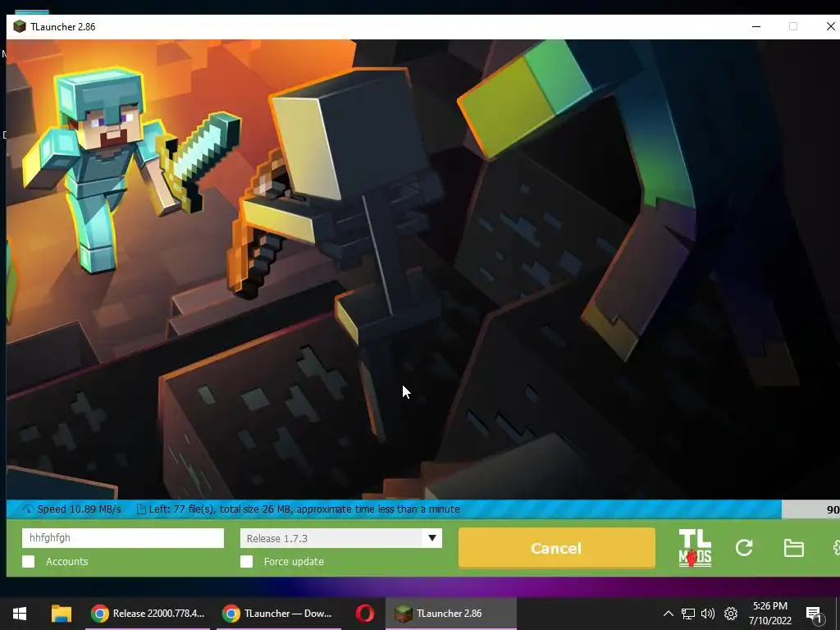The height and width of the screenshot is (630, 840).
Task: Open Opera browser from the taskbar
Action: (365, 614)
